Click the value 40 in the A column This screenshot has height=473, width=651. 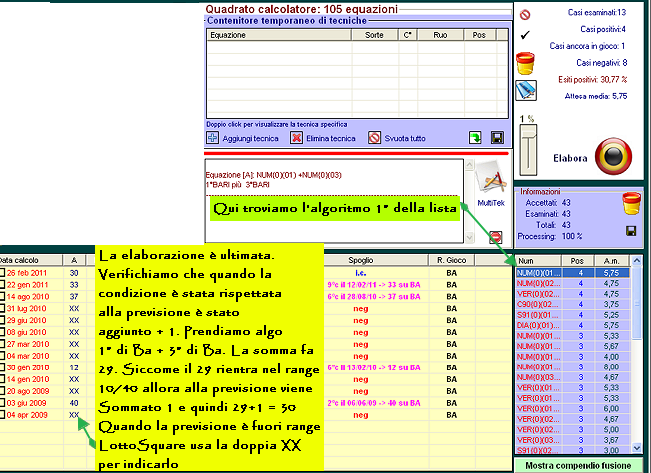(74, 403)
